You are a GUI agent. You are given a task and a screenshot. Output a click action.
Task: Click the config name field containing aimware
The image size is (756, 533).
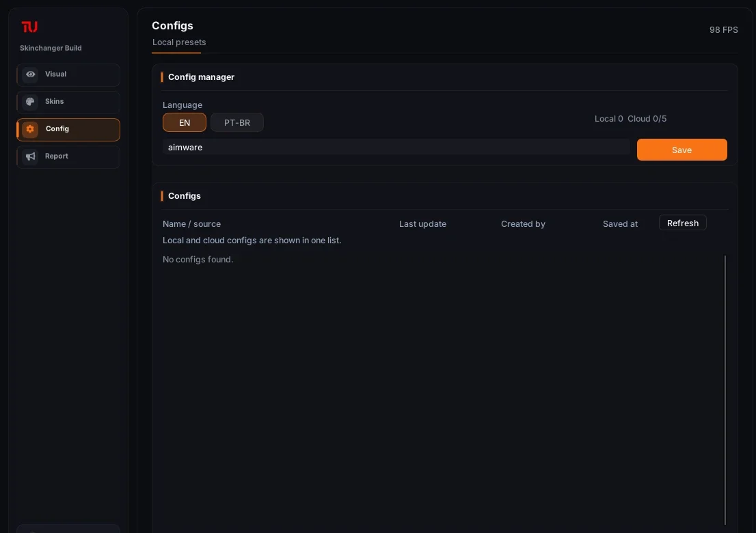coord(396,147)
